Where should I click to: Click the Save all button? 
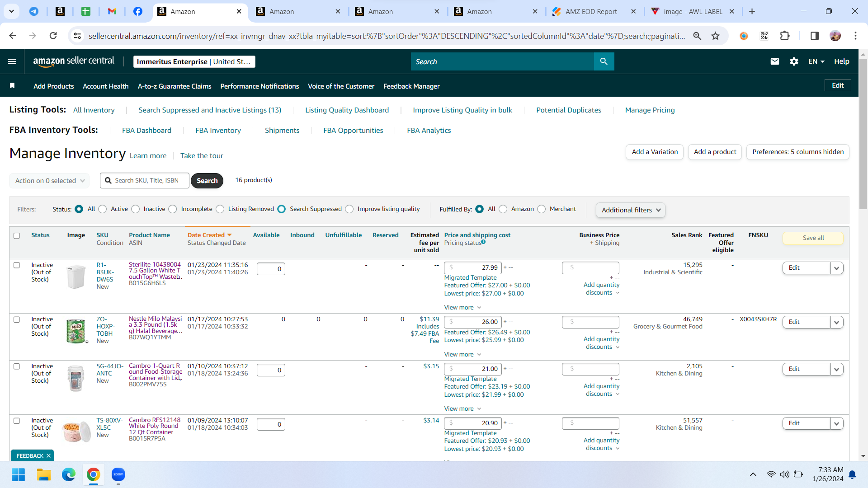(x=813, y=238)
